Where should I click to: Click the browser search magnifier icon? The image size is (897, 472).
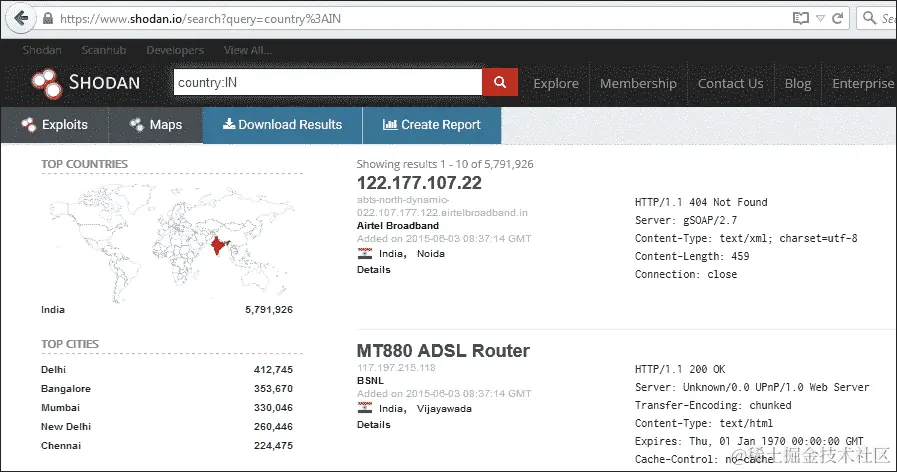870,18
